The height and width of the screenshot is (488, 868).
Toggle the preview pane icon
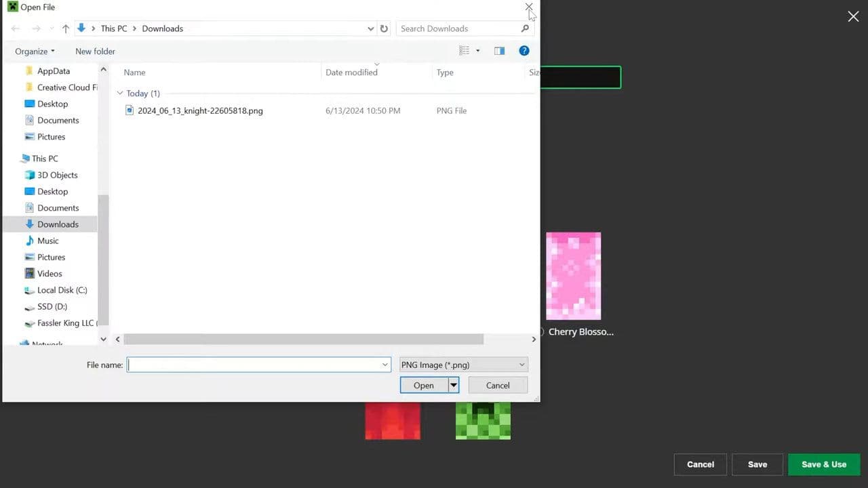click(499, 51)
